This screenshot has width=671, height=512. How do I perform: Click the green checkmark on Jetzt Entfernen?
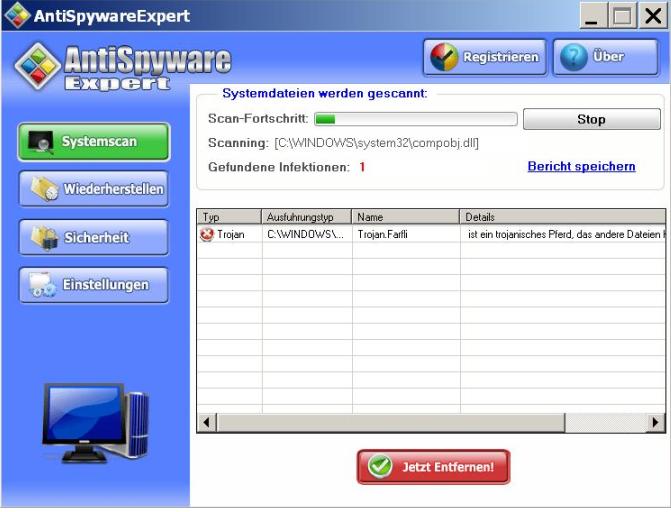(x=380, y=466)
